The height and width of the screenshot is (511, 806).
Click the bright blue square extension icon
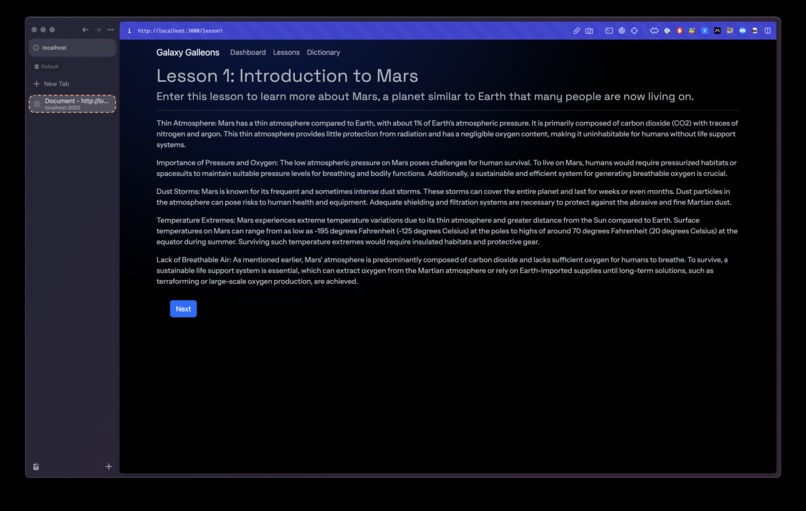point(705,31)
